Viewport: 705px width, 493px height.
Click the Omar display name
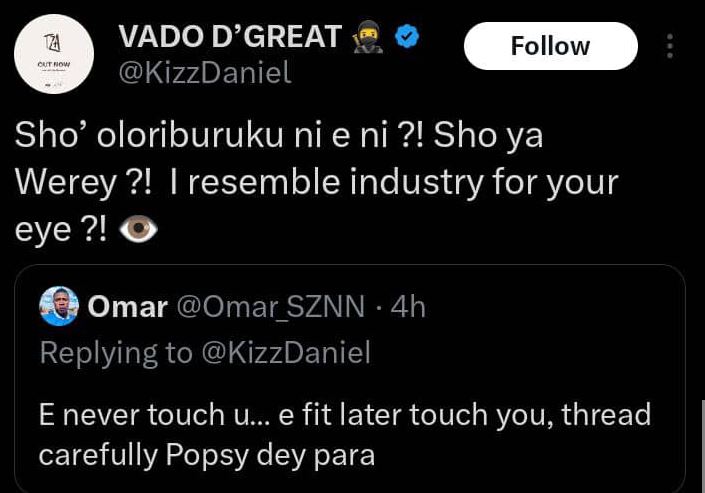click(x=128, y=307)
